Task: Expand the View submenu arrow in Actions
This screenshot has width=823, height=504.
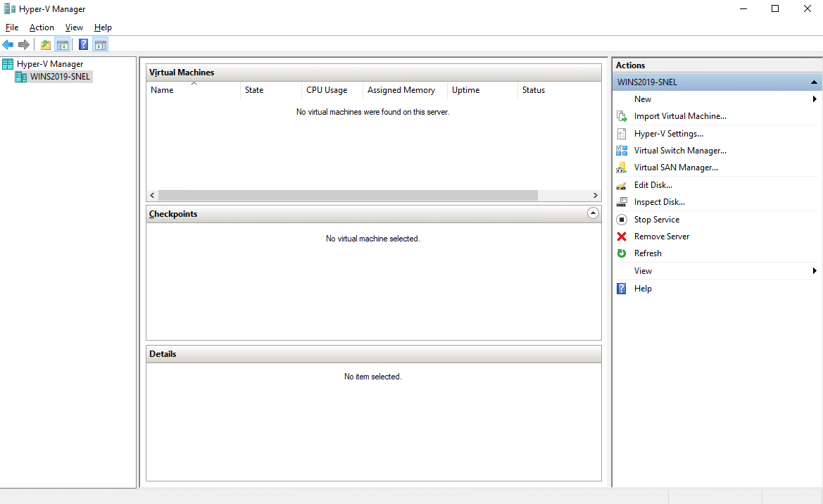Action: (x=814, y=271)
